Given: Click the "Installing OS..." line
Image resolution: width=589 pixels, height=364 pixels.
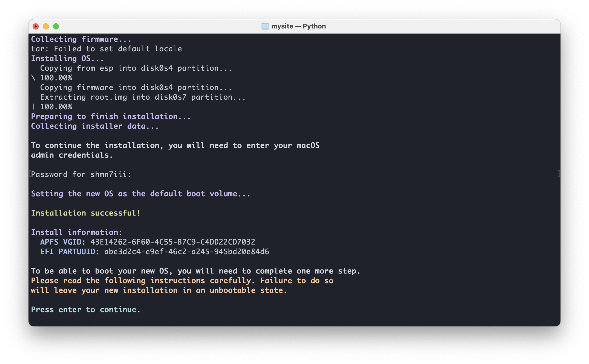Looking at the screenshot, I should [x=67, y=58].
